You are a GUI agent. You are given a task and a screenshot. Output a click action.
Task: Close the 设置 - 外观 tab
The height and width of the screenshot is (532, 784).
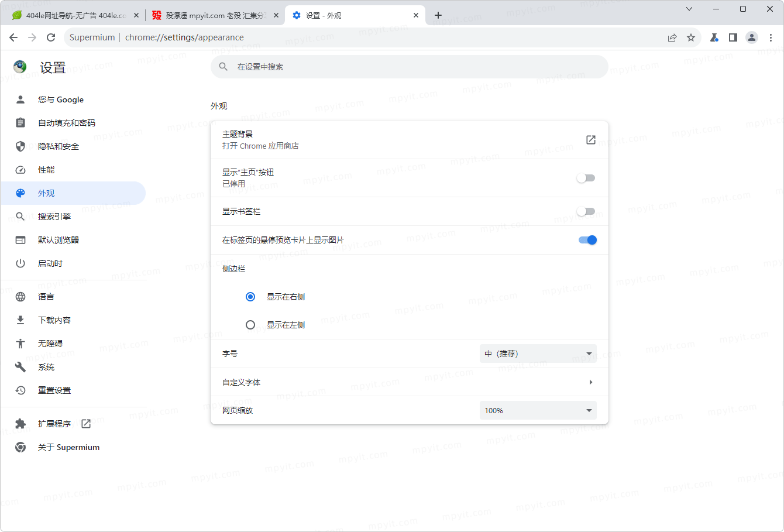coord(416,15)
